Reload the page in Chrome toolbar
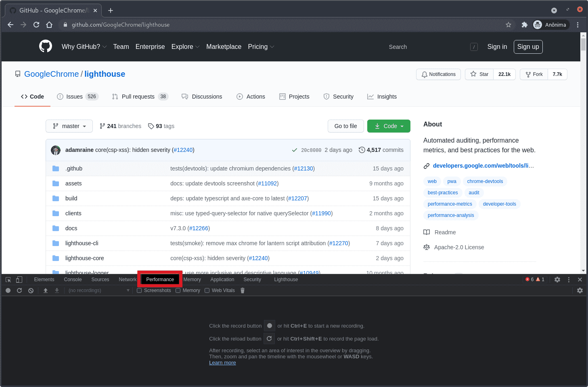 [36, 25]
